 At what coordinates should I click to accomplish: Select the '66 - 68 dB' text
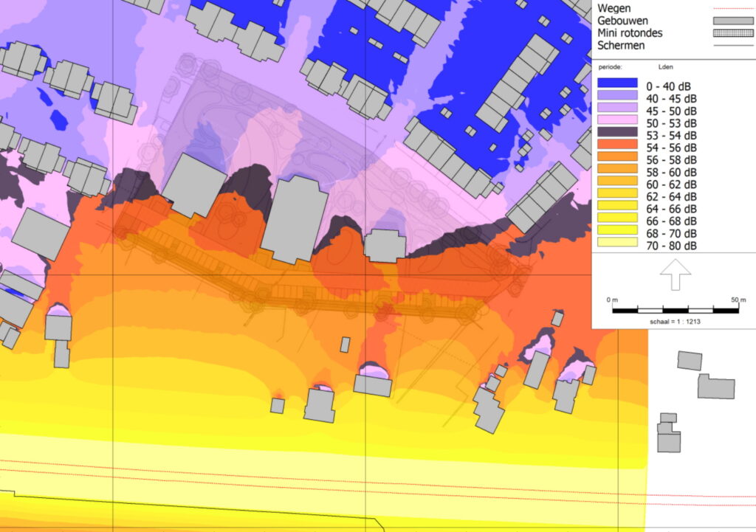(671, 221)
